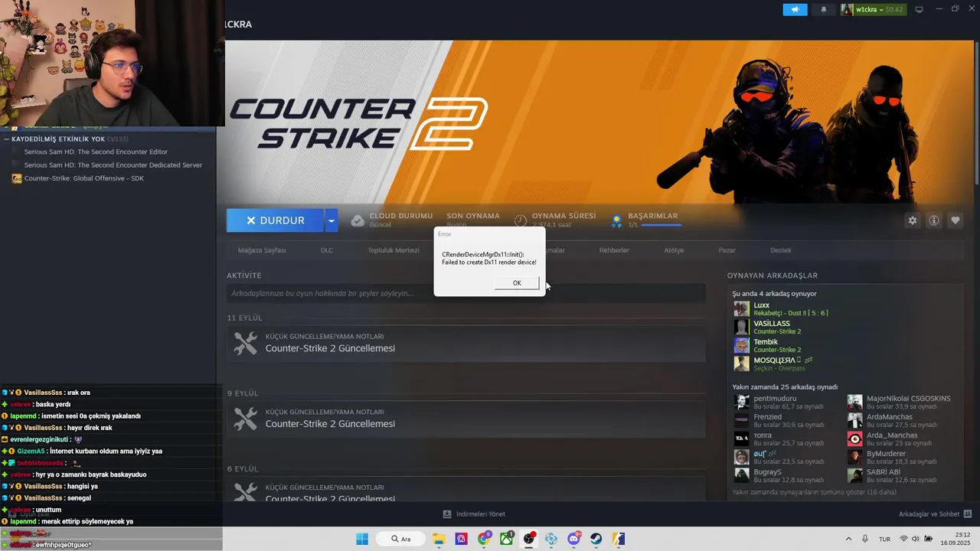Image resolution: width=980 pixels, height=551 pixels.
Task: Show all recently played friends link
Action: tap(814, 492)
